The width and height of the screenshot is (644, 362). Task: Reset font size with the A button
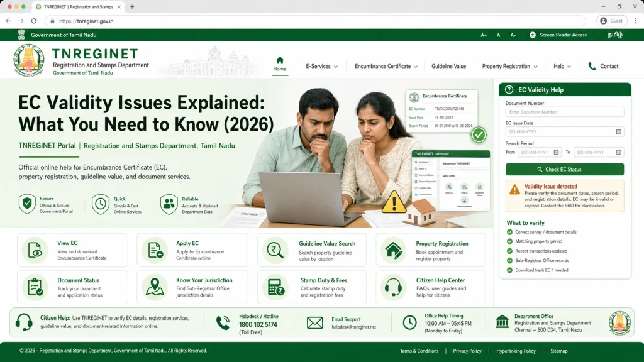pyautogui.click(x=498, y=35)
